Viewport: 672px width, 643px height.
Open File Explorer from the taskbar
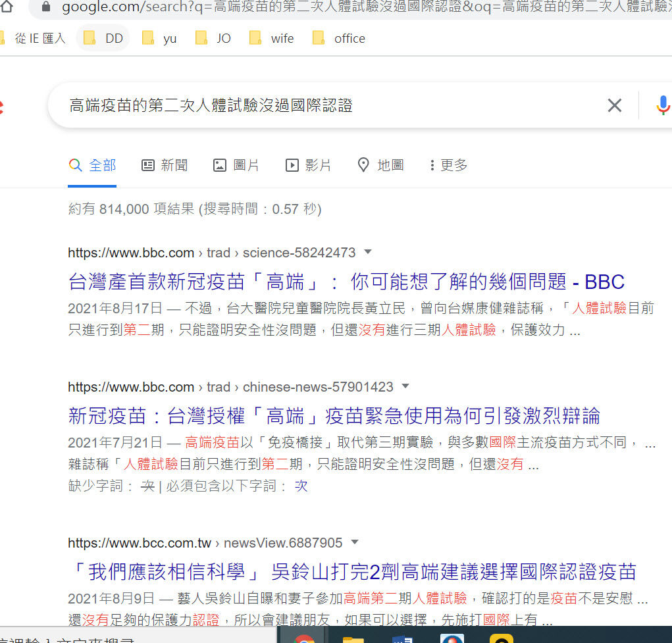[x=353, y=638]
